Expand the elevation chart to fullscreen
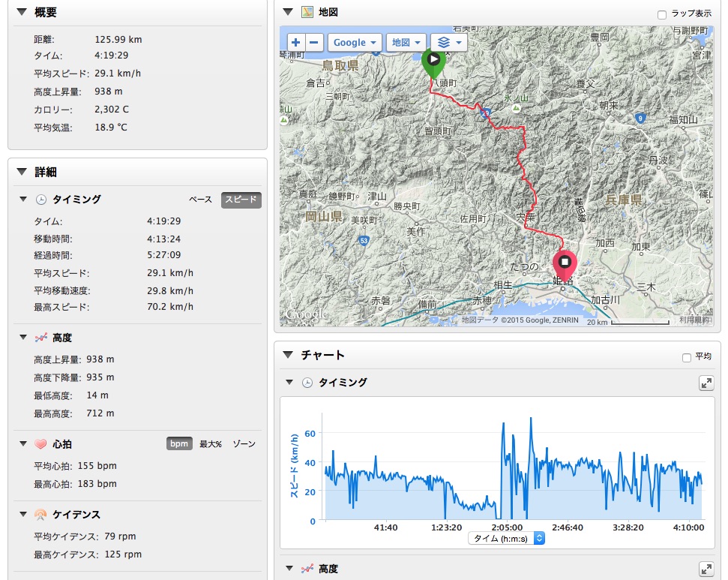Viewport: 728px width, 580px height. (x=706, y=569)
